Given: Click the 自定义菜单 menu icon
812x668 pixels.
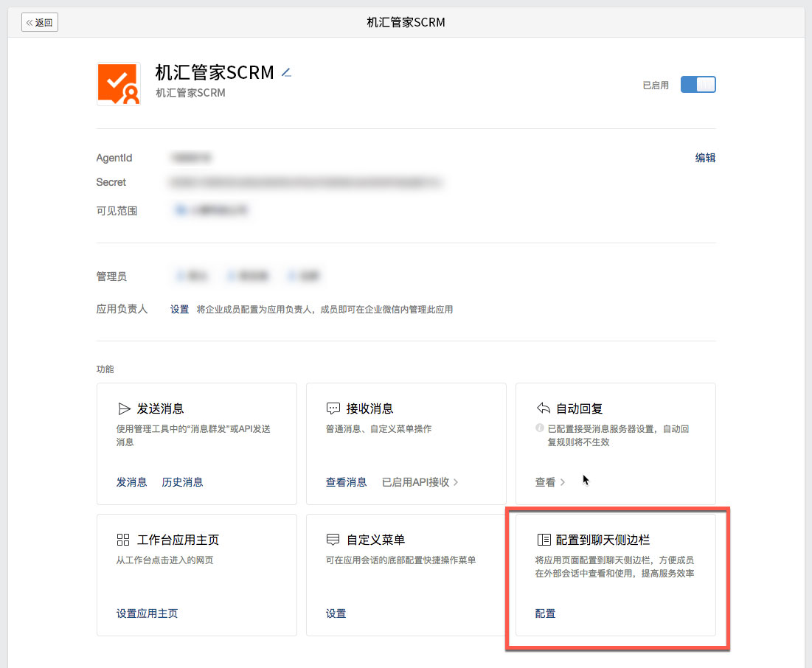Looking at the screenshot, I should coord(333,540).
